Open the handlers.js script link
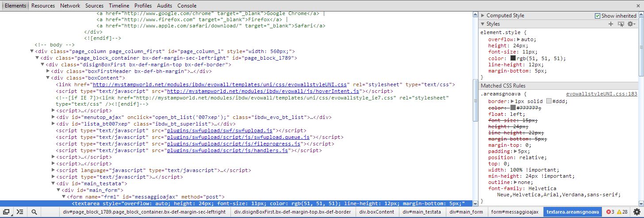644x218 pixels. (x=227, y=150)
